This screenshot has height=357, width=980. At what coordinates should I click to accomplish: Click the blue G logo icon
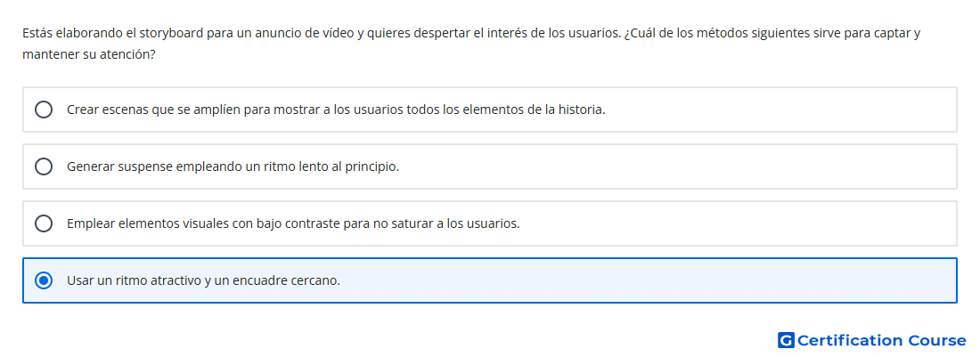point(786,340)
